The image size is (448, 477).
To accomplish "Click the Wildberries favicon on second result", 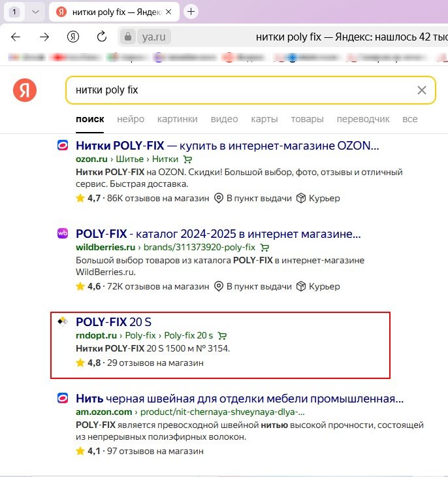I will coord(63,233).
